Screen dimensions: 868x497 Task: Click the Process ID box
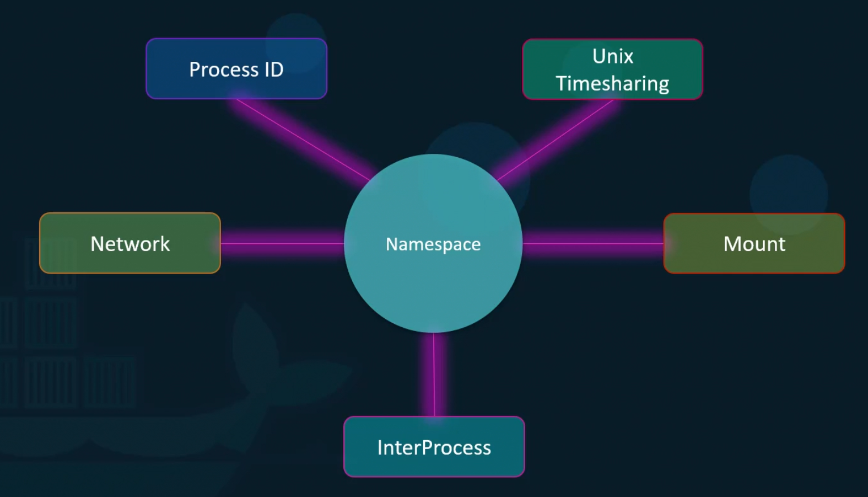pos(236,69)
